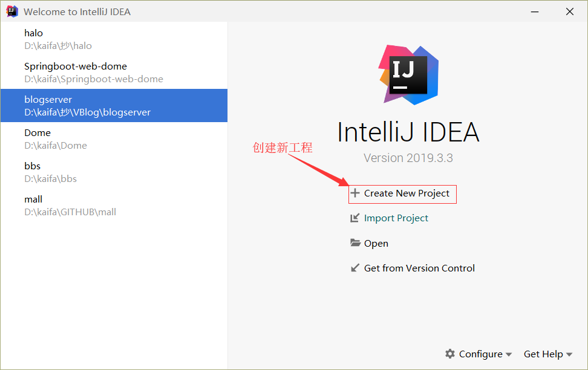Click the open folder icon
The image size is (588, 370).
355,243
